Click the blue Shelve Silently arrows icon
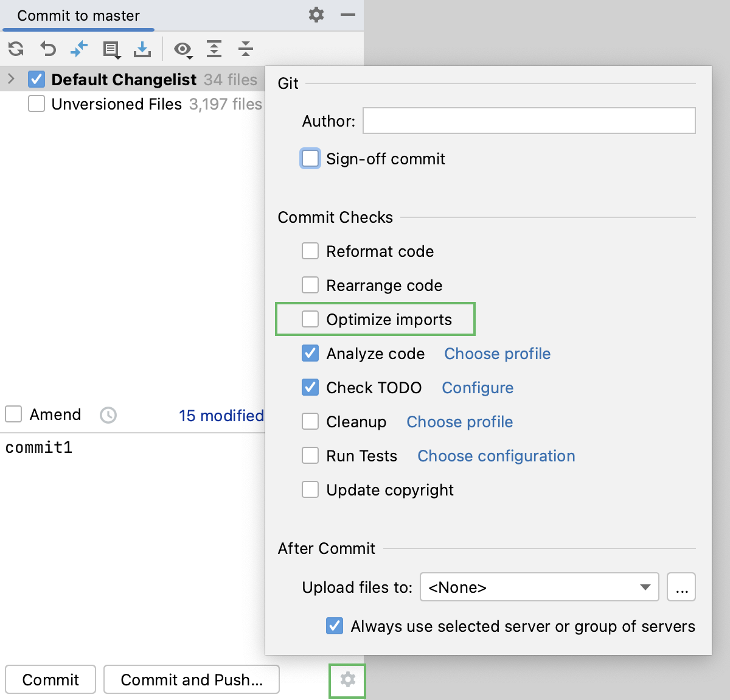The width and height of the screenshot is (730, 700). 79,49
